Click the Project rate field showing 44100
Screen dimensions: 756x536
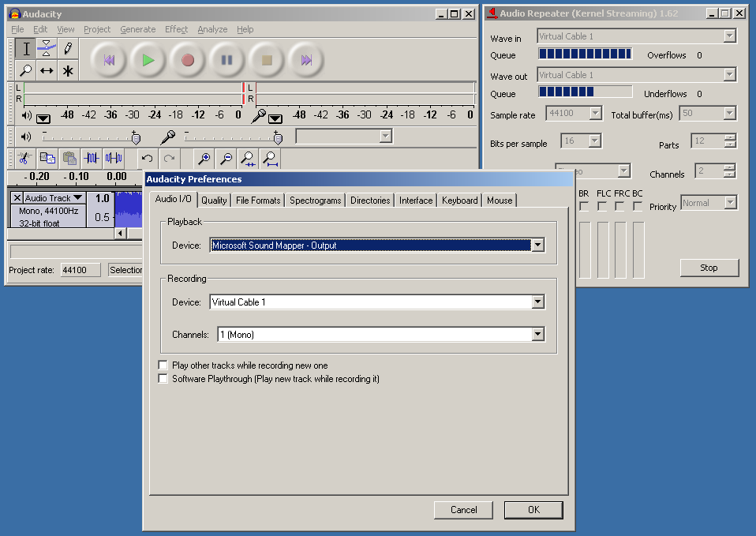[x=80, y=270]
